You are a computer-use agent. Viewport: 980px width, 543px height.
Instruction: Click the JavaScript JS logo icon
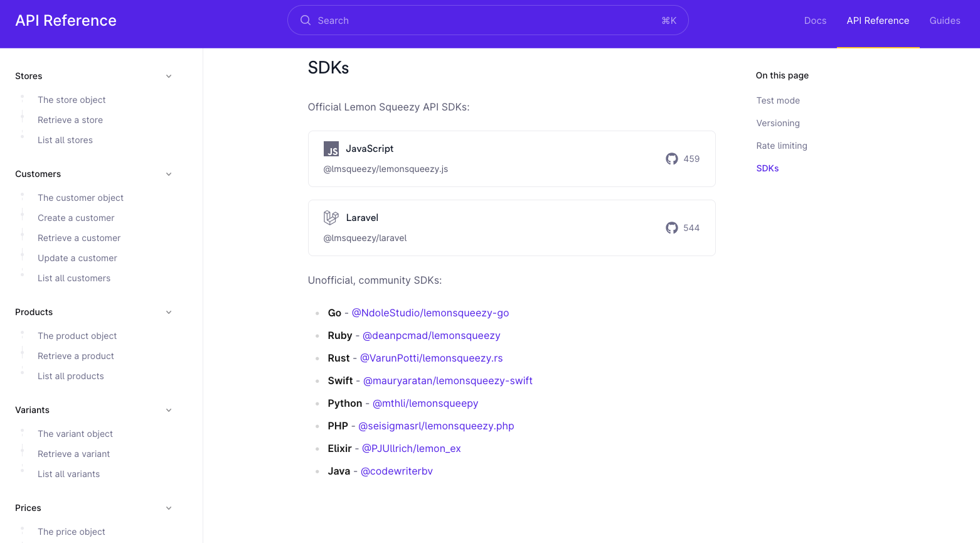pos(331,149)
